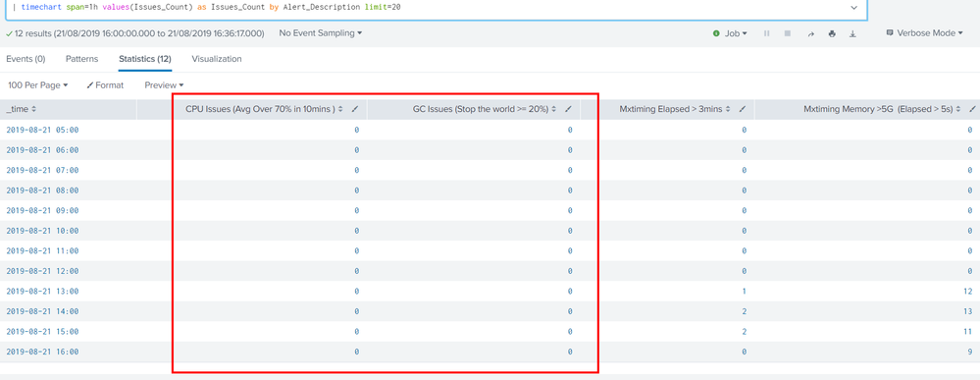Sort by Mxtiming Memory >5G column
Screen dimensions: 980x380
tap(883, 109)
